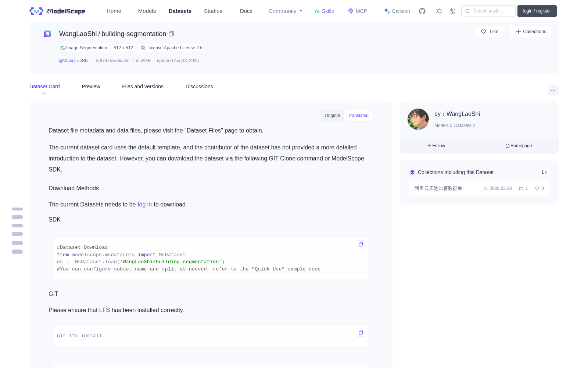Expand the Community dropdown
Image resolution: width=588 pixels, height=368 pixels.
pos(286,11)
